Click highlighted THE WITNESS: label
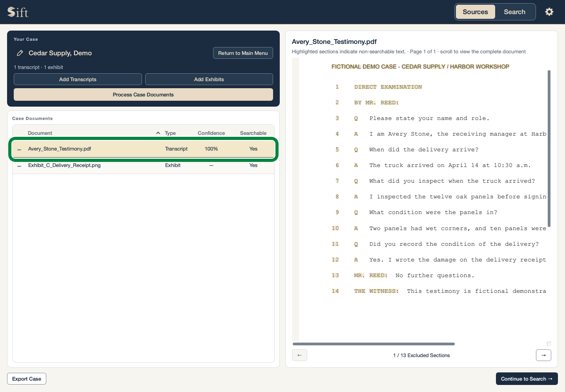This screenshot has width=565, height=392. (376, 291)
